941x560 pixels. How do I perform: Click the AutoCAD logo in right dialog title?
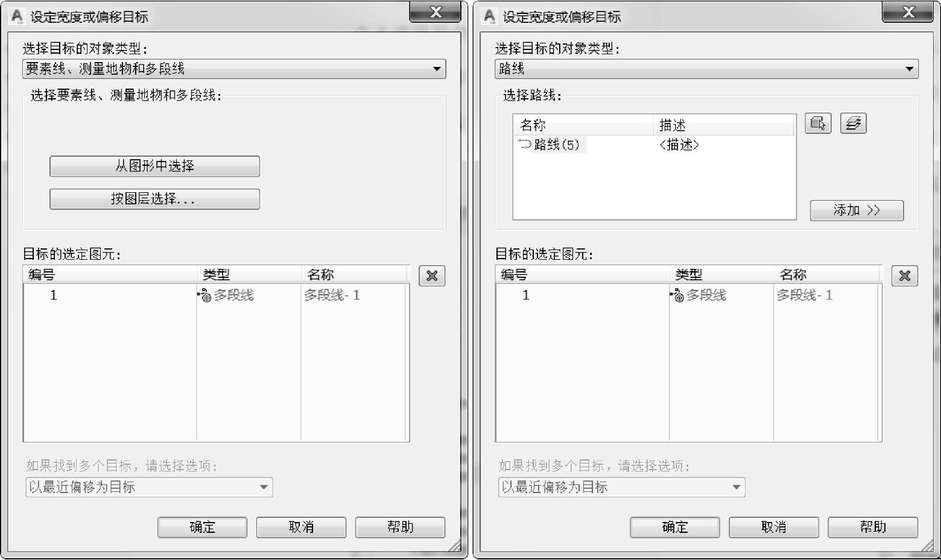(490, 16)
